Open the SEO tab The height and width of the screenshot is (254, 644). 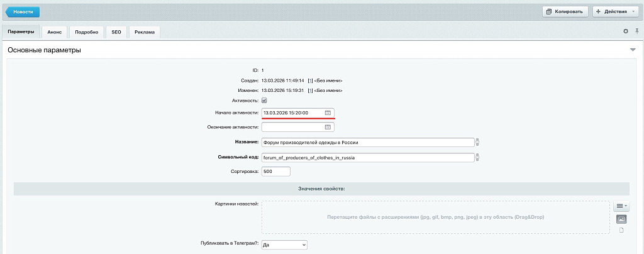116,31
